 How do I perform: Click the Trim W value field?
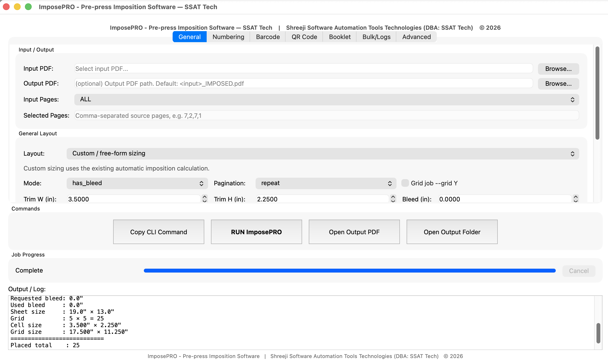click(134, 199)
